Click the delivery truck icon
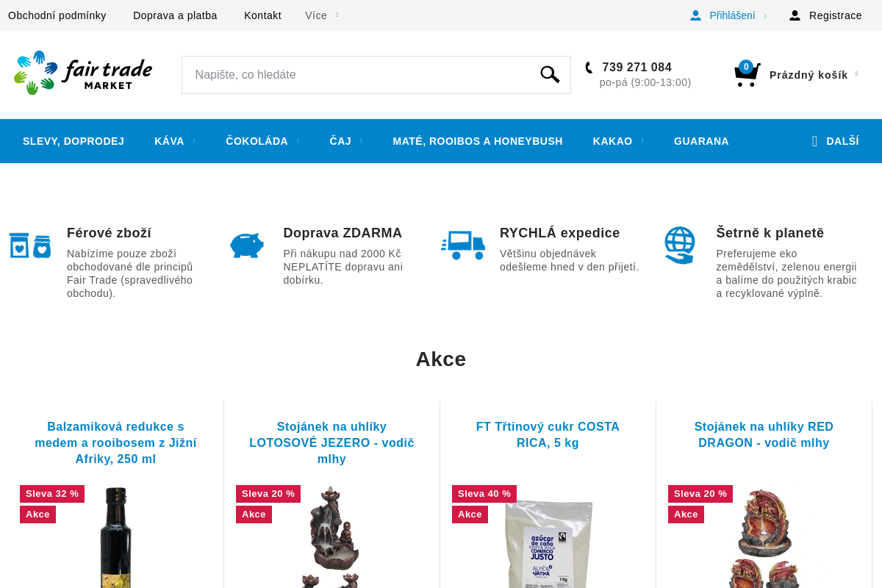The height and width of the screenshot is (588, 882). [x=463, y=245]
